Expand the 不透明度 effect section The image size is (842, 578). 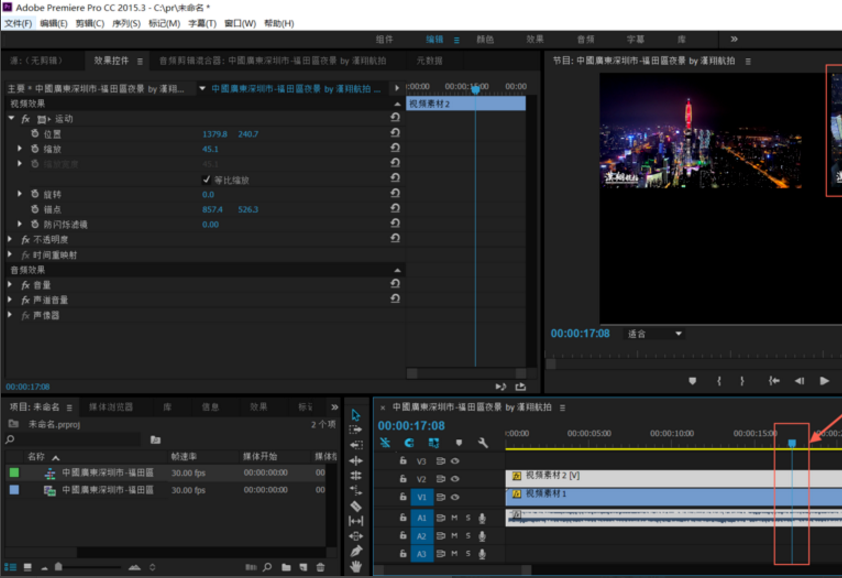click(12, 240)
